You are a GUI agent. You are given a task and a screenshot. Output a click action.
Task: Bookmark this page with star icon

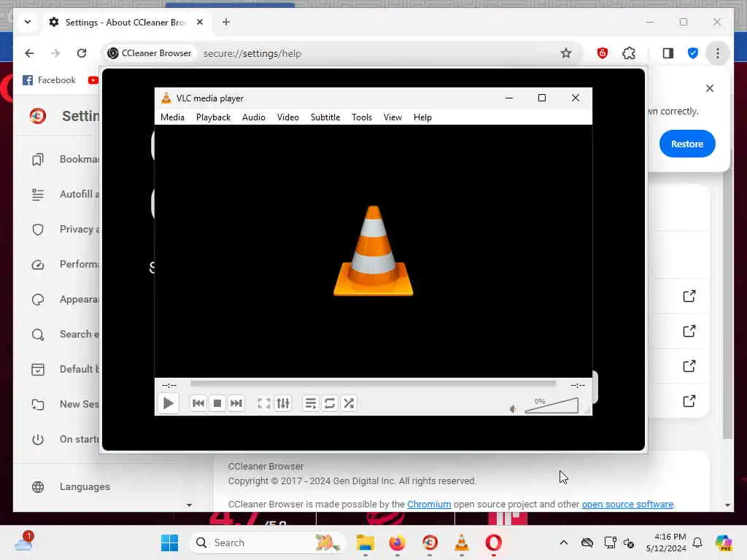[x=565, y=53]
